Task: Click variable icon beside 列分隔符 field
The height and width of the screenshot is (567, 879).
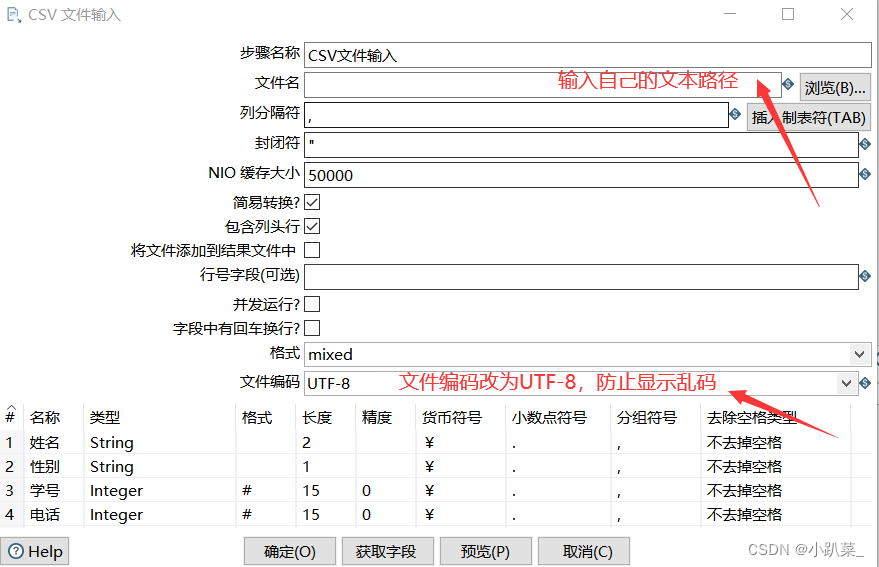Action: pyautogui.click(x=735, y=114)
